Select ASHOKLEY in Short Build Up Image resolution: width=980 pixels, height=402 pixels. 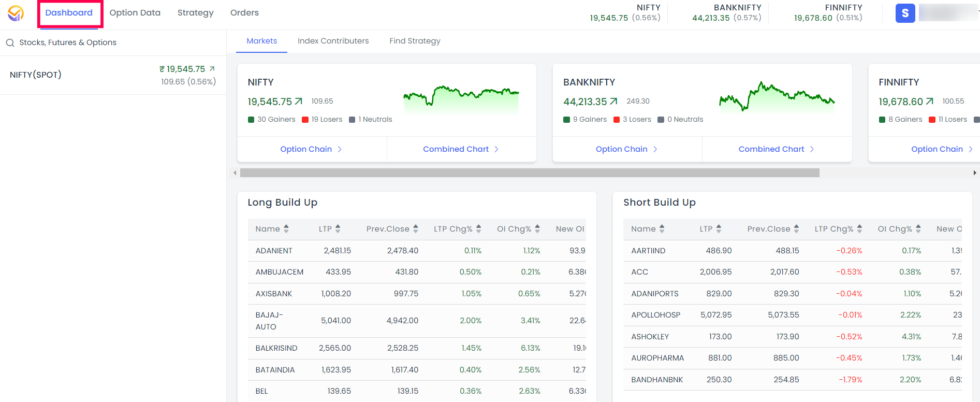(793, 337)
